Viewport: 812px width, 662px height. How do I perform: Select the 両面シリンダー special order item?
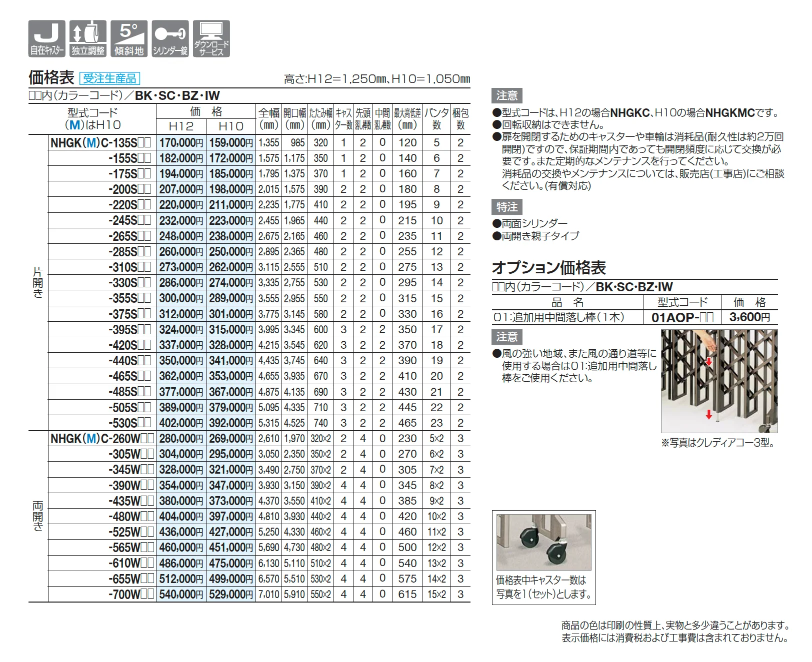click(530, 223)
